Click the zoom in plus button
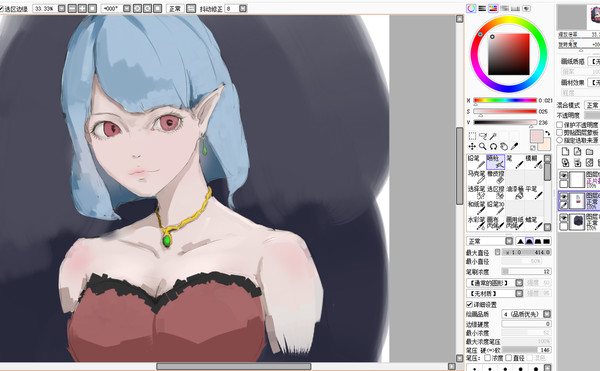600x371 pixels. [82, 8]
